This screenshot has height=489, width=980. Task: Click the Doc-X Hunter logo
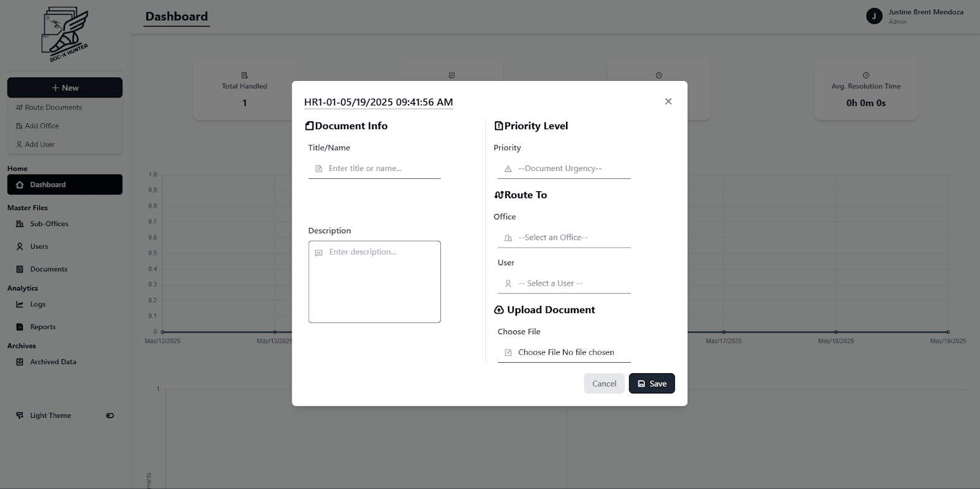tap(65, 34)
